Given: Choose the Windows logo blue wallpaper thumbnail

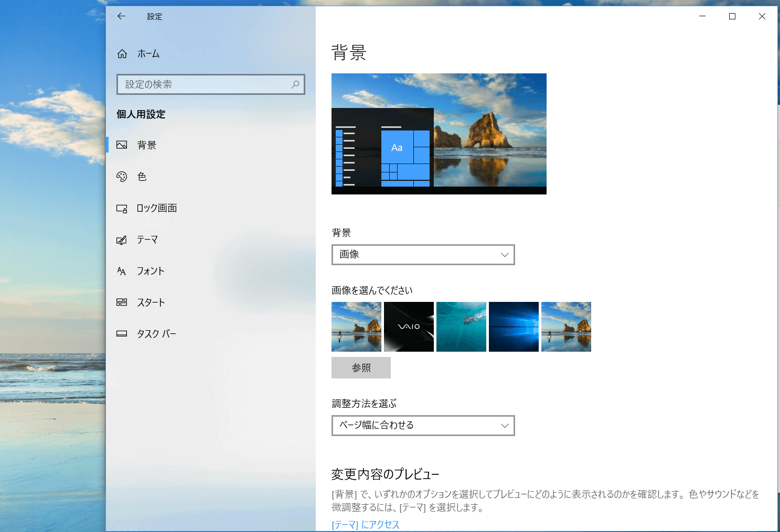Looking at the screenshot, I should point(514,327).
